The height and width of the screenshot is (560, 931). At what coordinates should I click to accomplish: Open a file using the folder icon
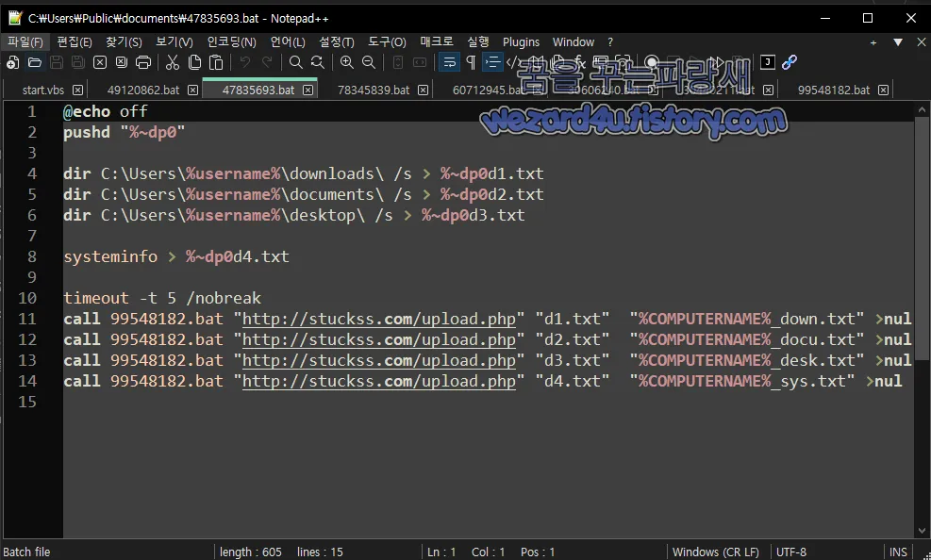[35, 62]
